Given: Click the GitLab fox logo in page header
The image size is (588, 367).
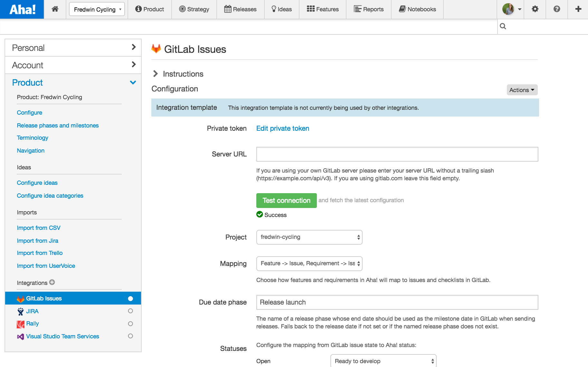Looking at the screenshot, I should coord(156,49).
